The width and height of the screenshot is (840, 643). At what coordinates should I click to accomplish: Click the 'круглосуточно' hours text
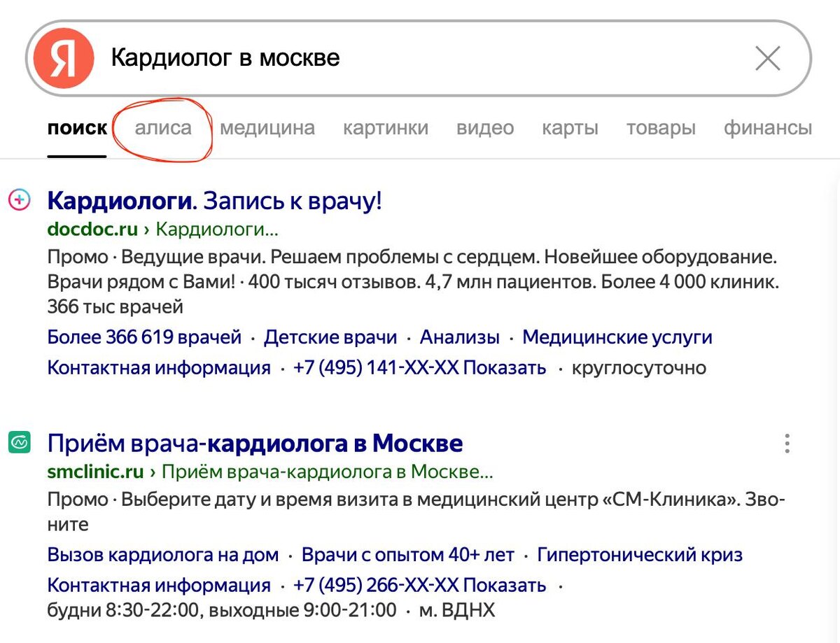pyautogui.click(x=639, y=368)
